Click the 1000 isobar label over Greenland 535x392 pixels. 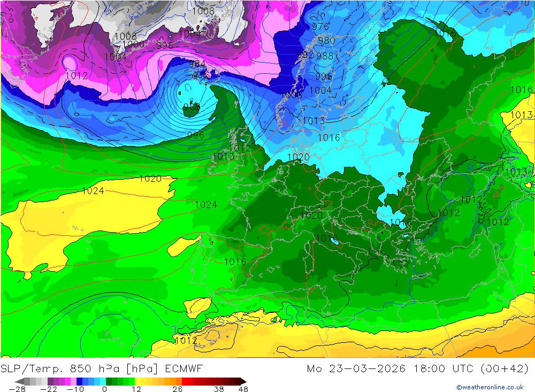(x=133, y=44)
